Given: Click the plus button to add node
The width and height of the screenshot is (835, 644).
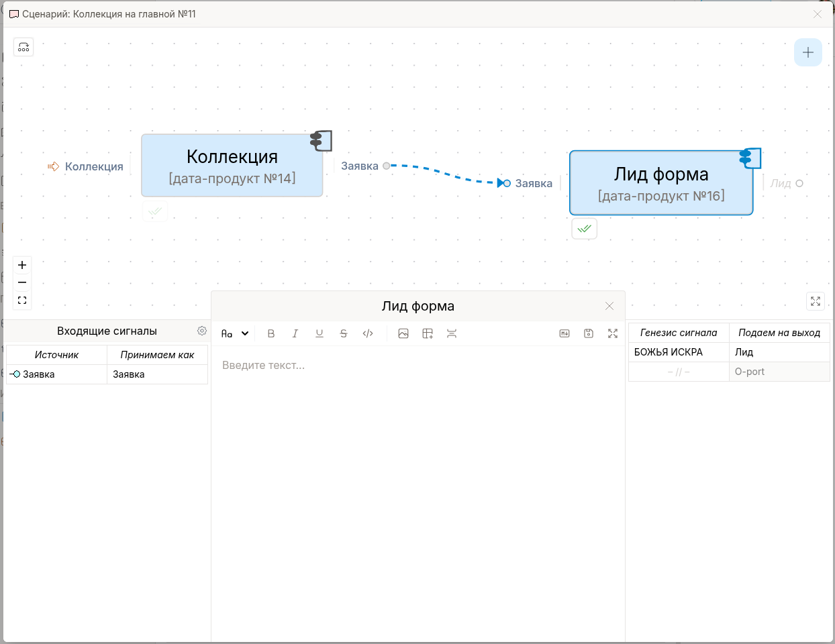Looking at the screenshot, I should point(808,52).
